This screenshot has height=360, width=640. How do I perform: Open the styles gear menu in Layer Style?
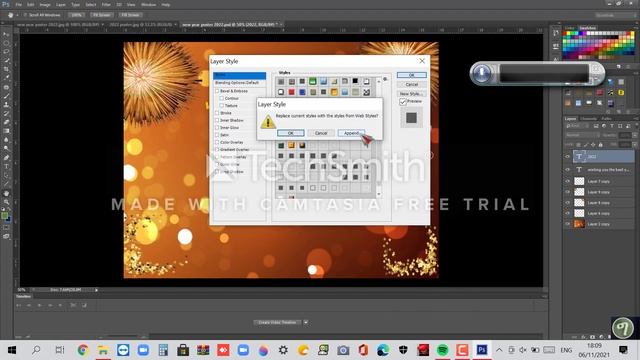[x=385, y=79]
